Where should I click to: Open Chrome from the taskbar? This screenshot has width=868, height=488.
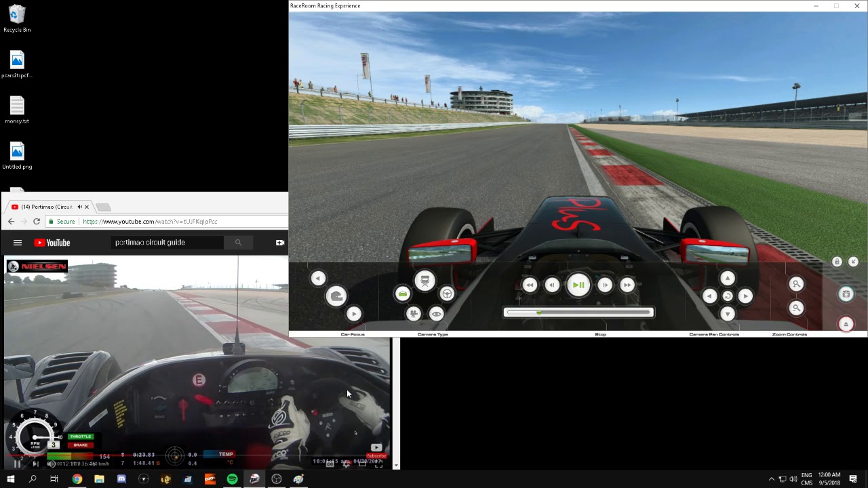point(77,479)
